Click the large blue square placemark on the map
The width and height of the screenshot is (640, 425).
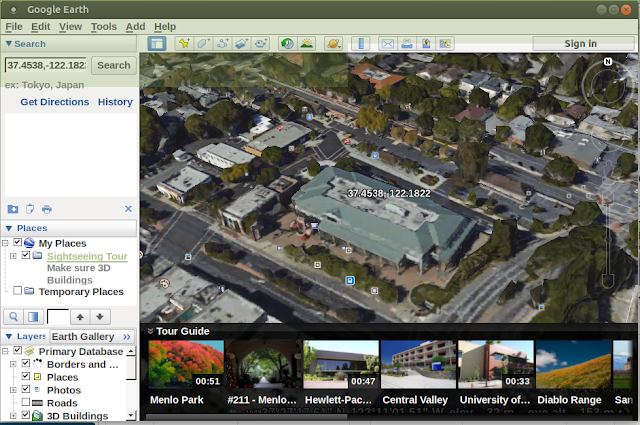click(350, 280)
